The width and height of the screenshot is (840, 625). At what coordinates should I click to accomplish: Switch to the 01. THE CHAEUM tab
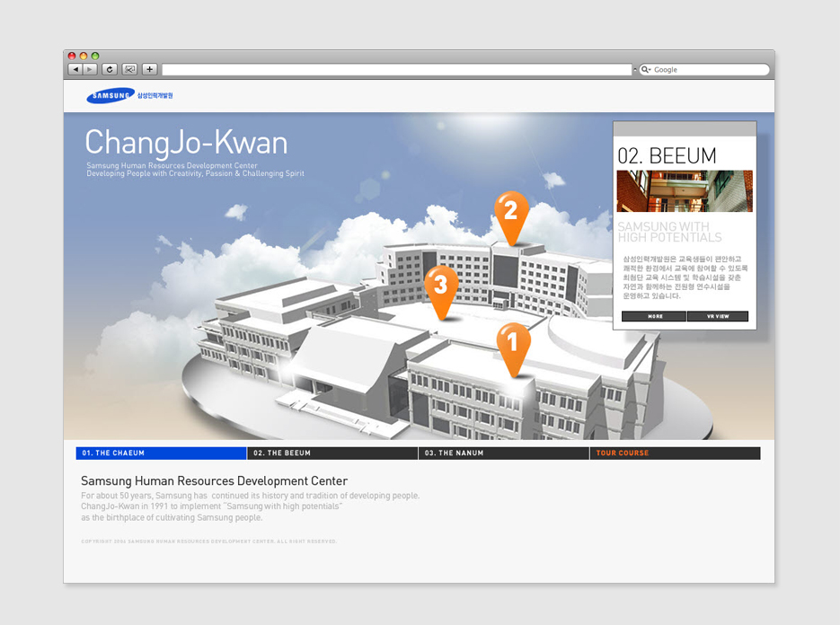click(161, 453)
